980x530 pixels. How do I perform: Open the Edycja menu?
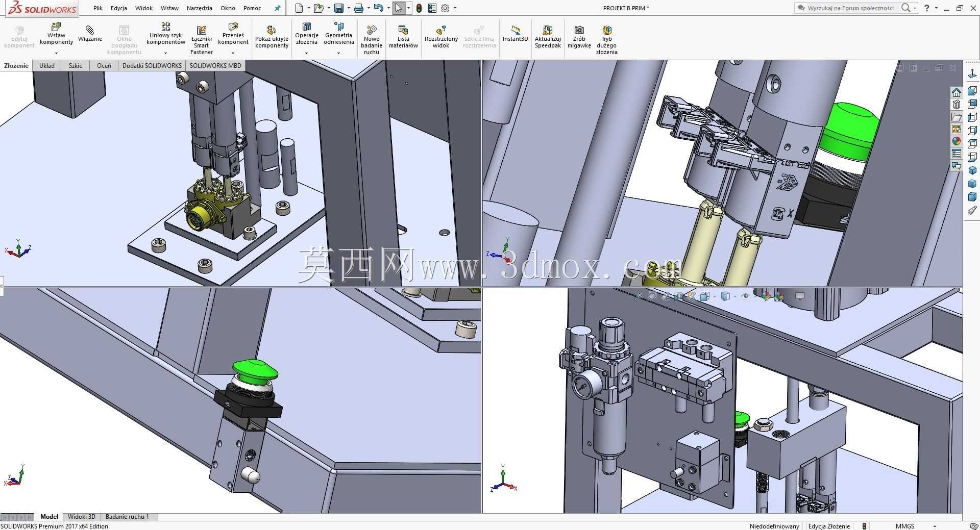(x=119, y=8)
